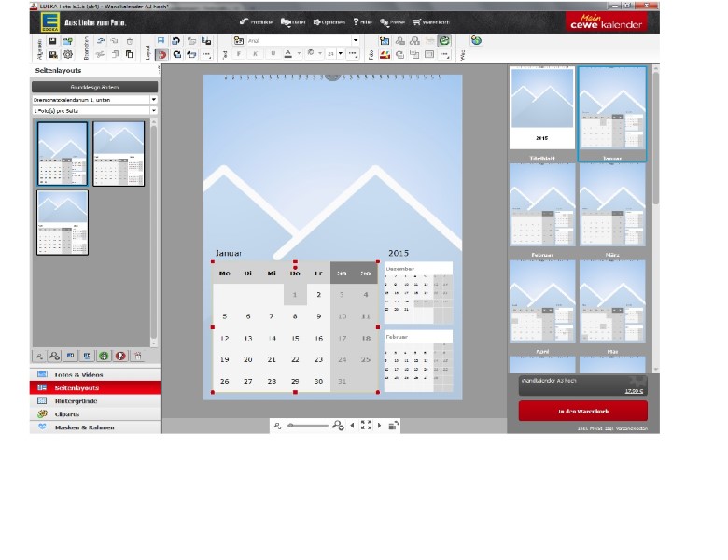Viewport: 728px width, 560px height.
Task: Click the rotate left icon in Layout group
Action: click(x=176, y=41)
